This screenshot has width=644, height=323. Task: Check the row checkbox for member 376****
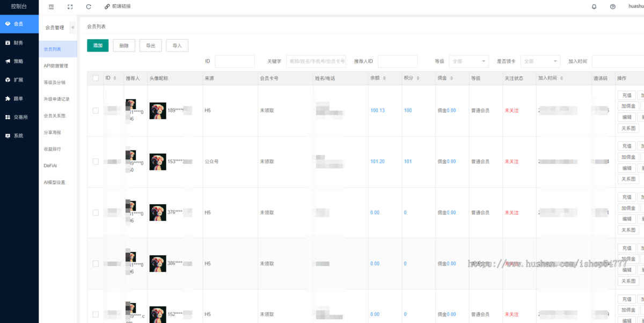(96, 213)
